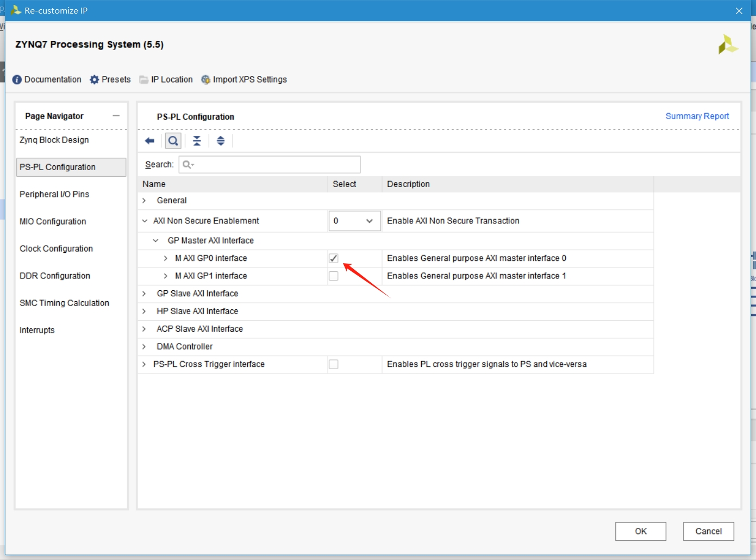Select 'Enable AXI Non Secure Transaction' description text
The width and height of the screenshot is (756, 560).
pos(453,221)
